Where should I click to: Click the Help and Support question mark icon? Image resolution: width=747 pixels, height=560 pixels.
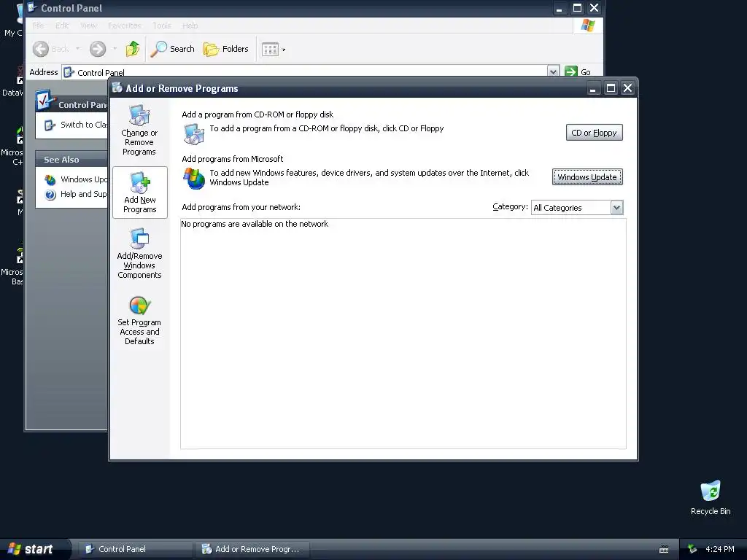point(50,194)
